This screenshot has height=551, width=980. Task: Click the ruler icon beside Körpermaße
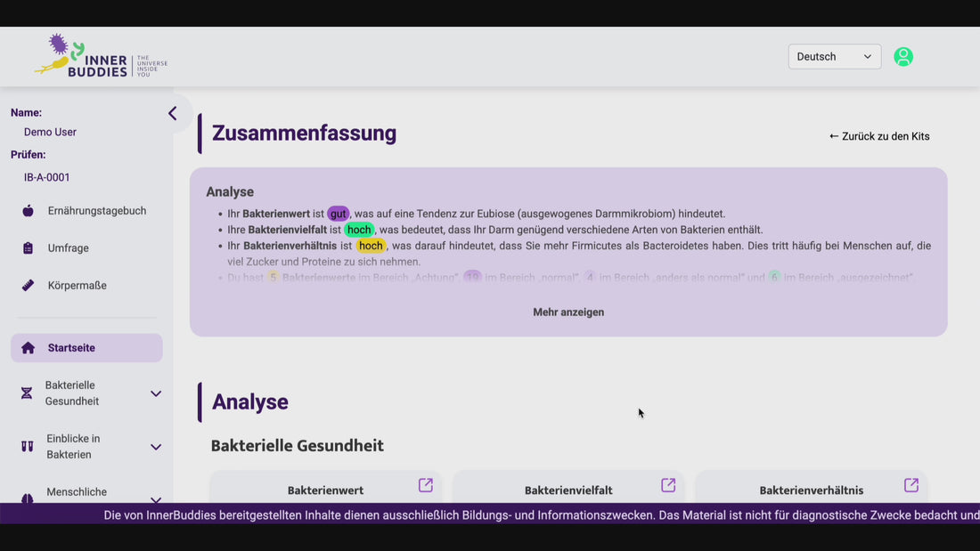tap(28, 286)
